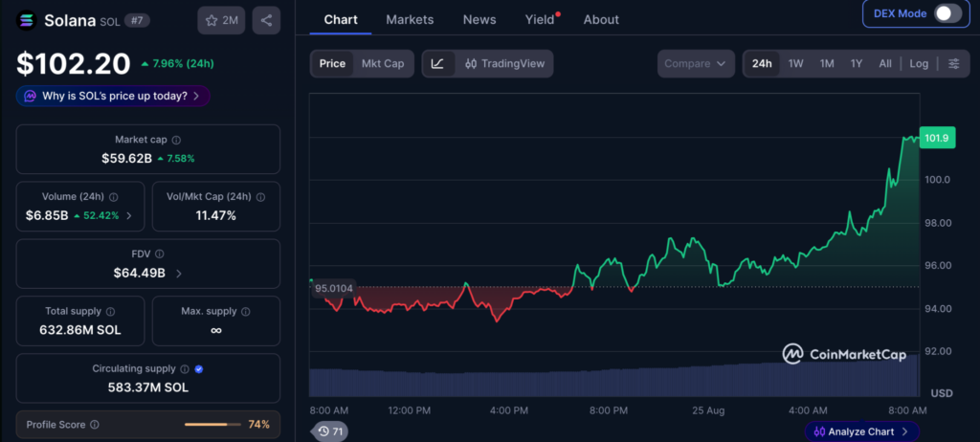Click the verified badge by Circulating supply

coord(199,369)
